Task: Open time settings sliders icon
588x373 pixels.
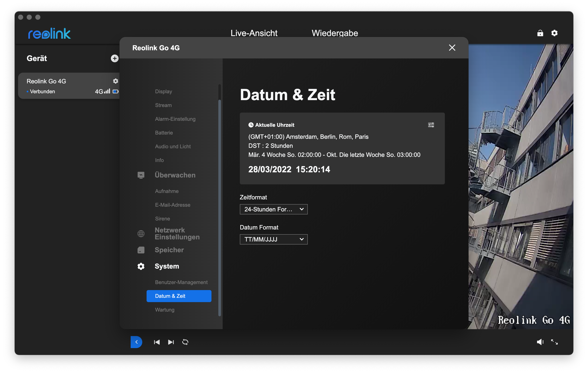Action: point(431,125)
